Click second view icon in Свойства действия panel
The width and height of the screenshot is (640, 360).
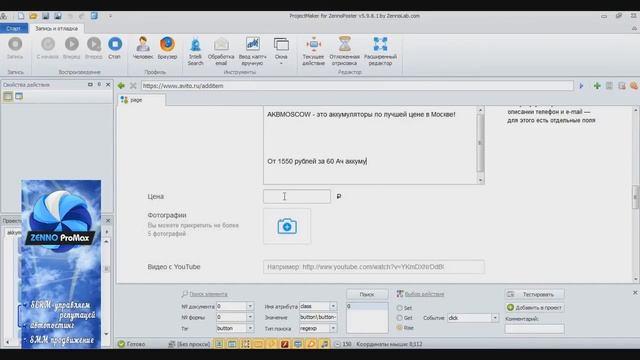point(19,97)
